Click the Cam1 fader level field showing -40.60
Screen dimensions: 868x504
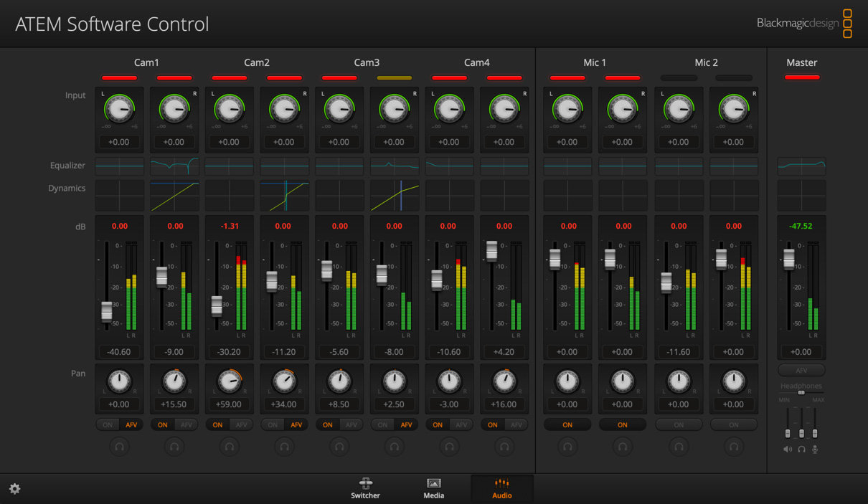(x=119, y=352)
